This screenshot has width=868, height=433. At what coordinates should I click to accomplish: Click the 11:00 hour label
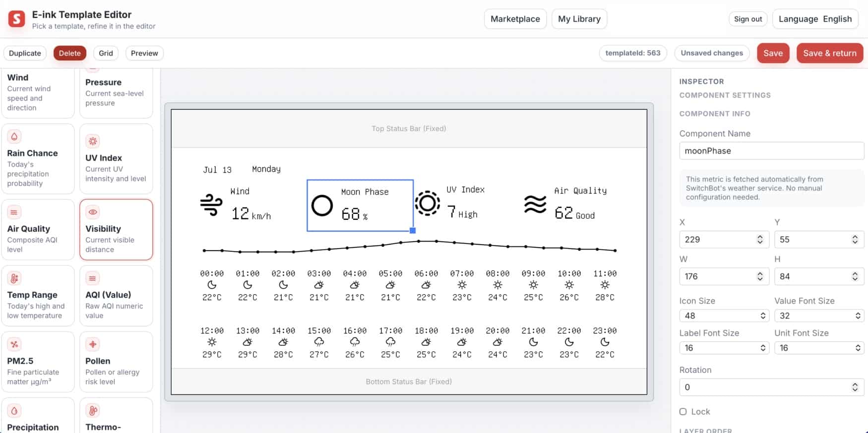[605, 274]
